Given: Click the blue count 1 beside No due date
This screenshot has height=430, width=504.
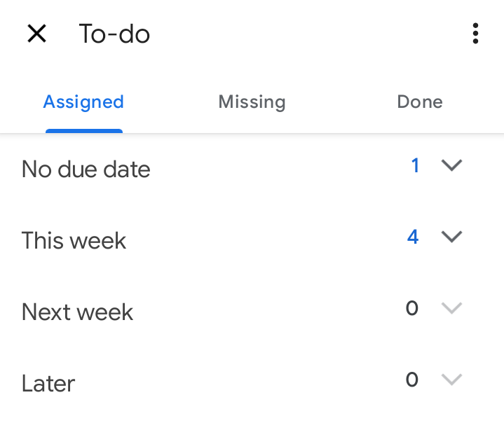Looking at the screenshot, I should 415,165.
